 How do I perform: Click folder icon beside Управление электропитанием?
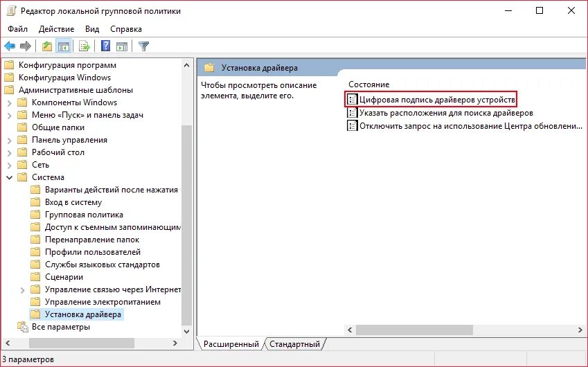point(35,302)
